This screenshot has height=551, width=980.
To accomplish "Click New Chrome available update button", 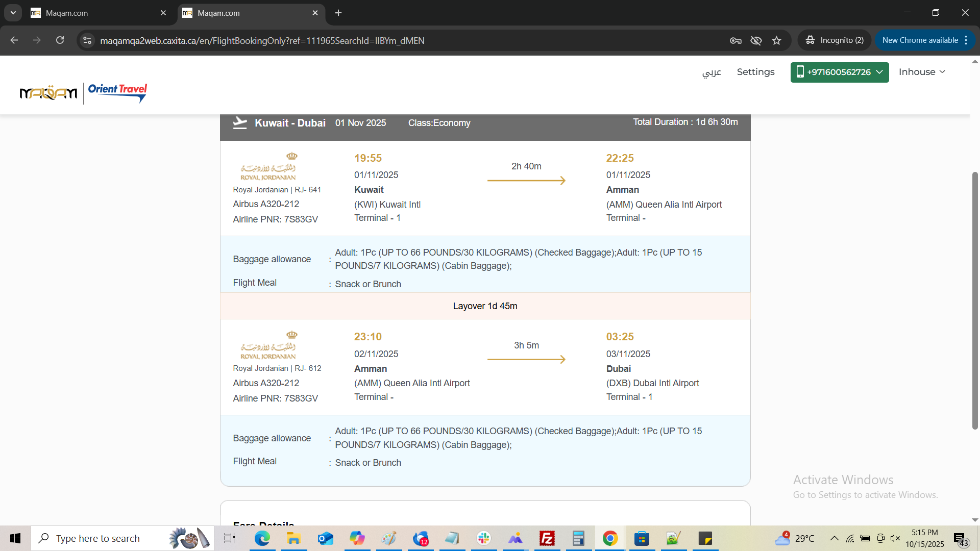I will click(920, 40).
